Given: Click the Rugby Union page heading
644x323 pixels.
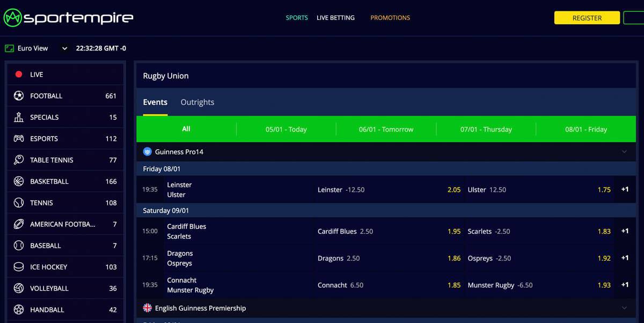Looking at the screenshot, I should pos(166,76).
